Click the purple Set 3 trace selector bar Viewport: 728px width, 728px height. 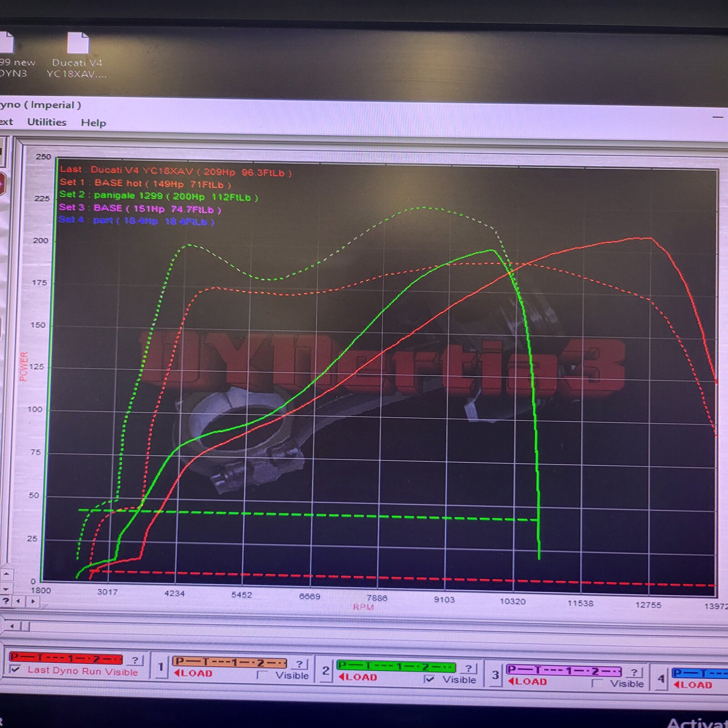(x=564, y=670)
